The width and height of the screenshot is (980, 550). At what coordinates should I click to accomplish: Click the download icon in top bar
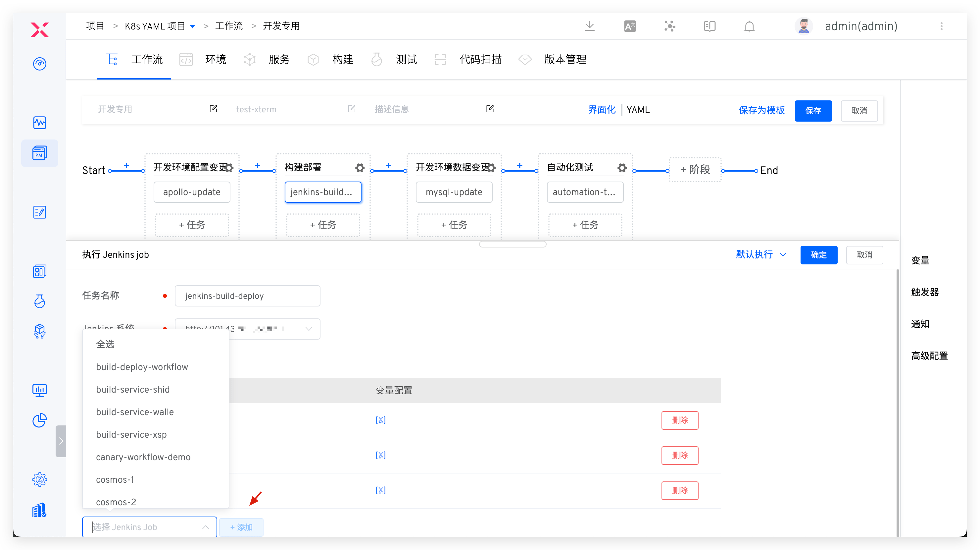[590, 26]
